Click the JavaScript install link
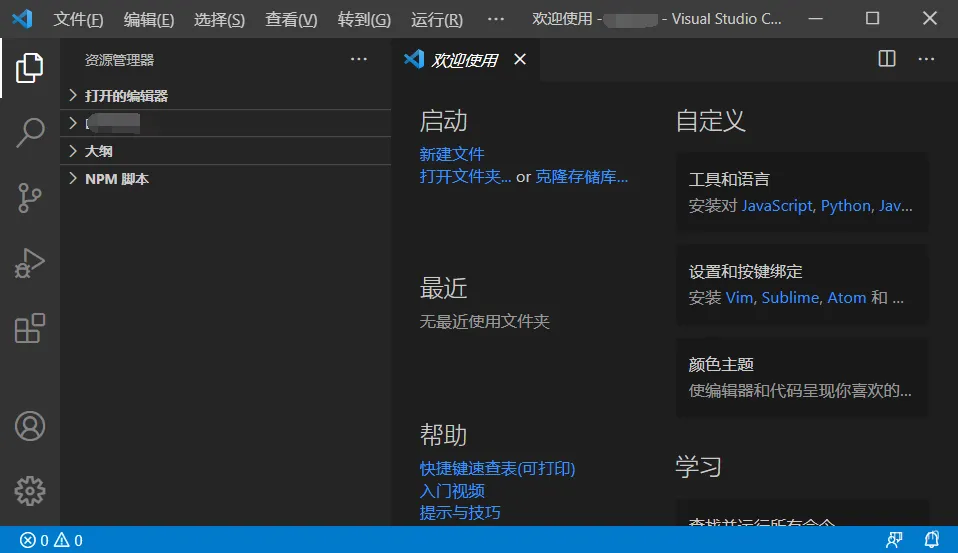Screen dimensions: 958x553 (x=777, y=206)
